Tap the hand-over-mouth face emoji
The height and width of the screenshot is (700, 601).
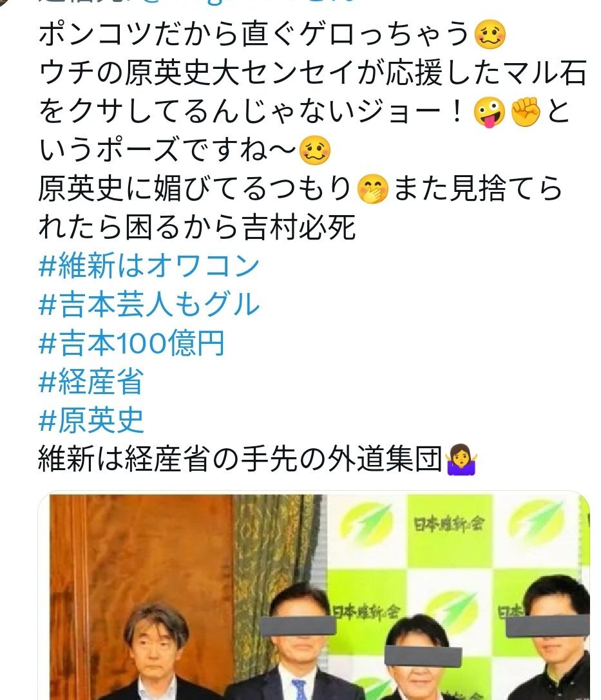[373, 190]
